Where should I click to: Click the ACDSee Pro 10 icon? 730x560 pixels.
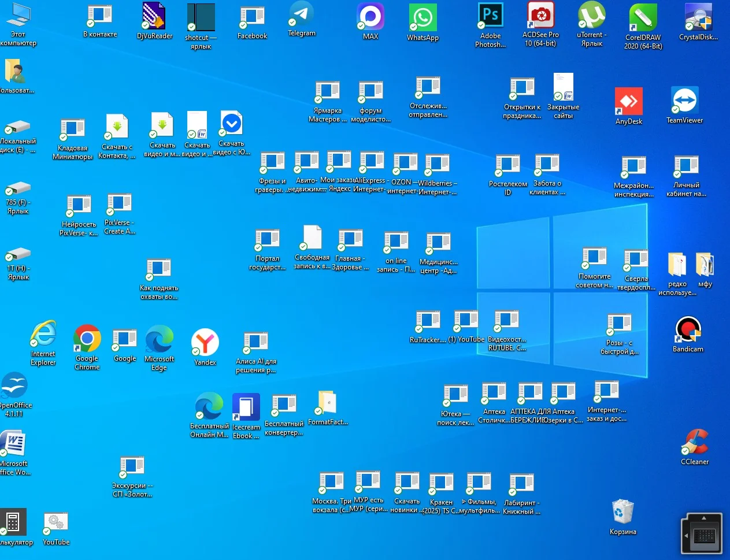pyautogui.click(x=540, y=16)
